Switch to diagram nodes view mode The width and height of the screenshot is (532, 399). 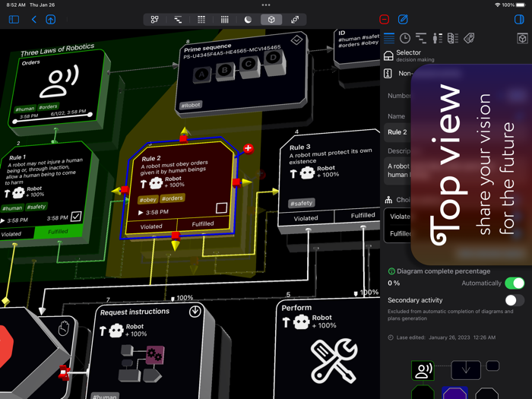click(x=155, y=19)
